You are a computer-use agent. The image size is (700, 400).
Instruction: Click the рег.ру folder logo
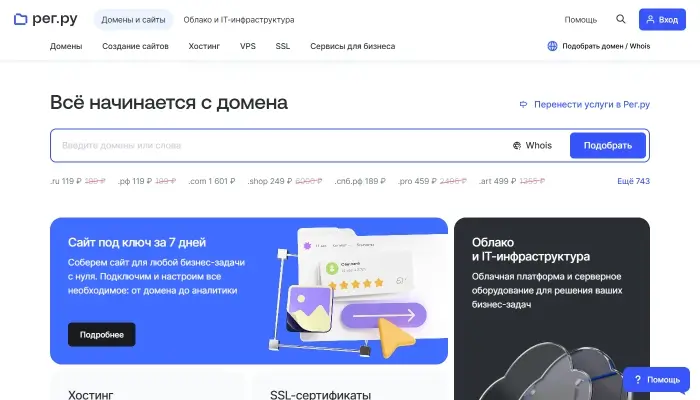coord(21,19)
